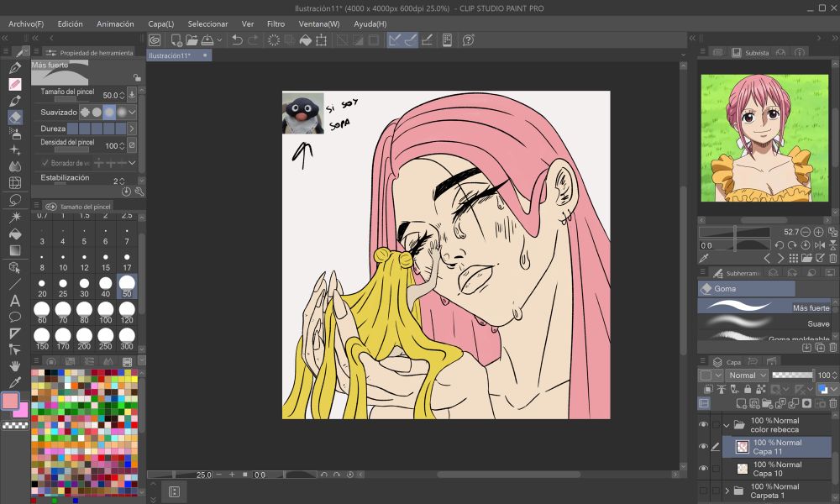Toggle visibility of color rebecca folder
Image resolution: width=840 pixels, height=504 pixels.
click(703, 425)
